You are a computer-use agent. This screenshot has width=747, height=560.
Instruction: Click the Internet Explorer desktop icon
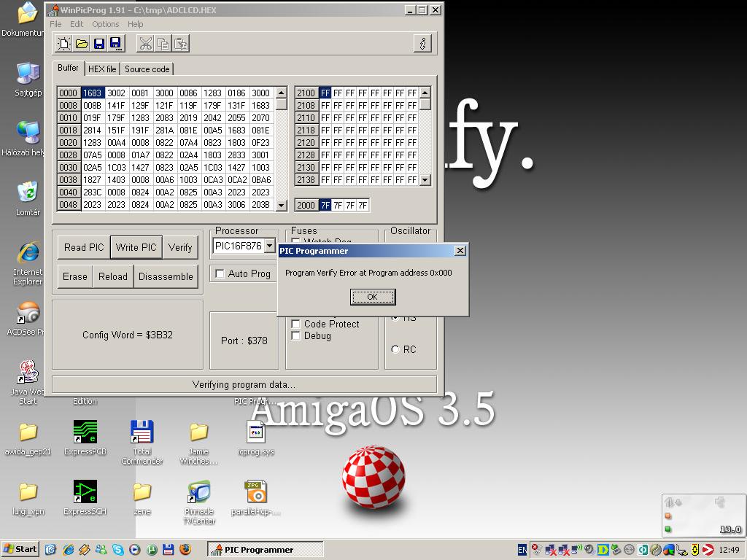[x=28, y=264]
